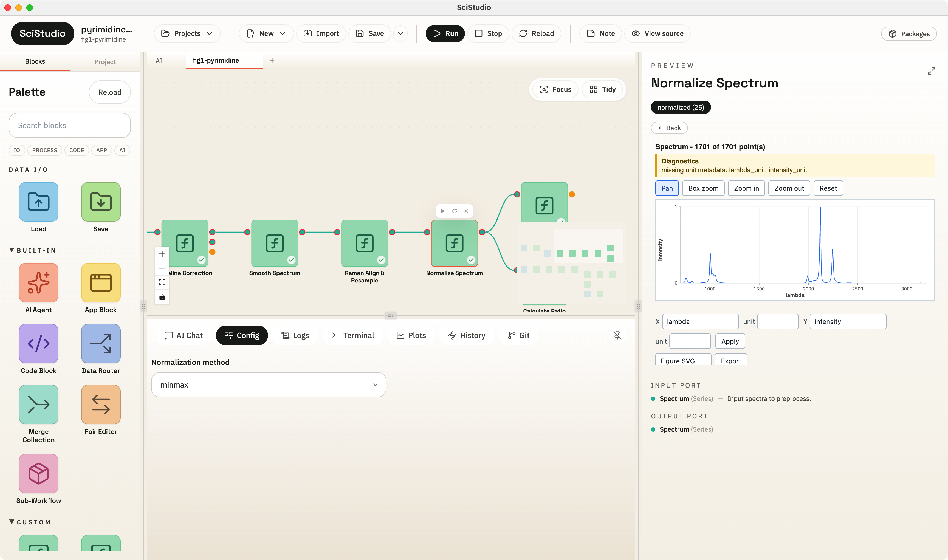Image resolution: width=948 pixels, height=560 pixels.
Task: Collapse the CUSTOM section
Action: click(x=12, y=522)
